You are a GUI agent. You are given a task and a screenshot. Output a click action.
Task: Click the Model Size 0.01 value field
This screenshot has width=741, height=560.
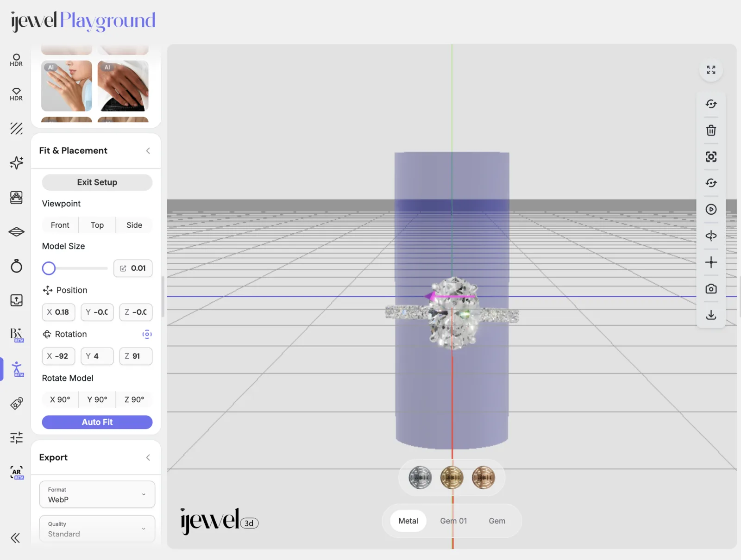133,268
